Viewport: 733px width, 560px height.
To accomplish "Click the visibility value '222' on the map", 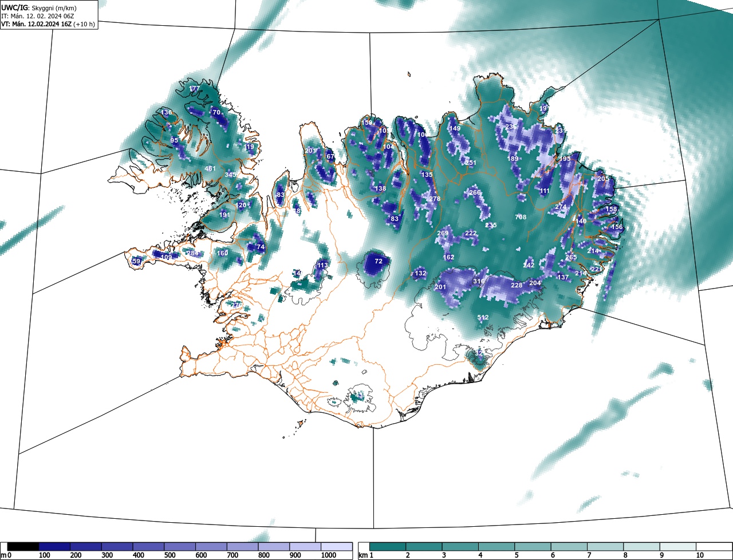I will click(471, 233).
